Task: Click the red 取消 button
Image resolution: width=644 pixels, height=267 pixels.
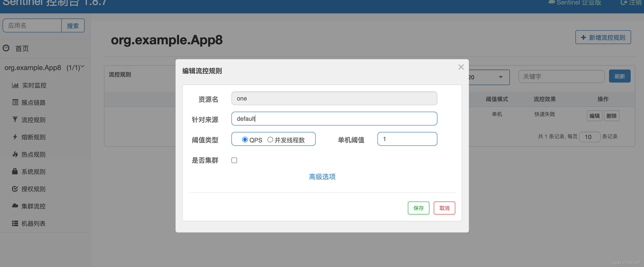Action: [444, 208]
